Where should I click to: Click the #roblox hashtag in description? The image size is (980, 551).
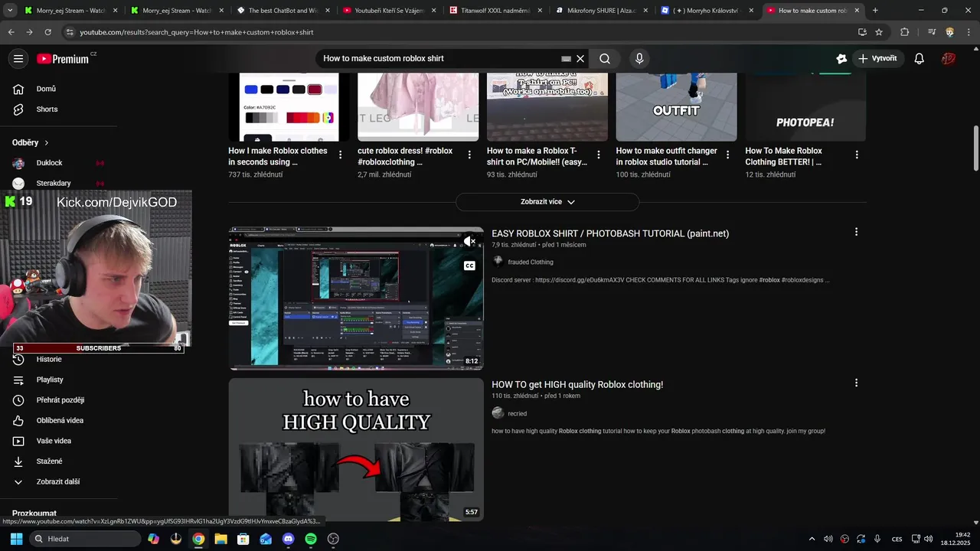tap(769, 280)
